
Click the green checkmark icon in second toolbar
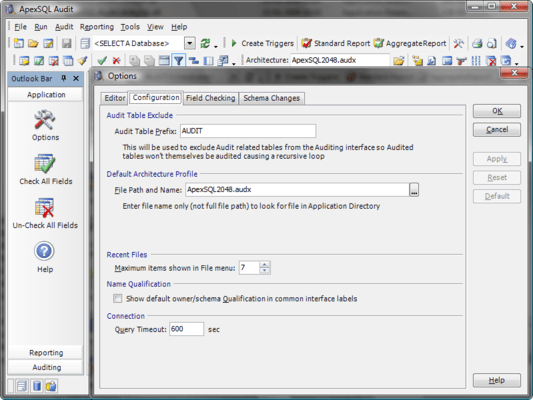(x=102, y=60)
